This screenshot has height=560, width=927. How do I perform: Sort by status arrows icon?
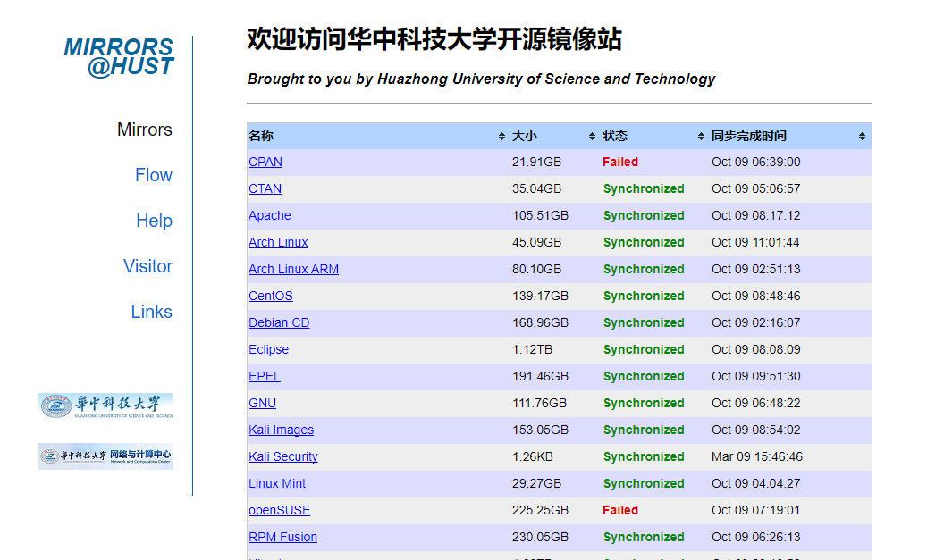tap(701, 137)
